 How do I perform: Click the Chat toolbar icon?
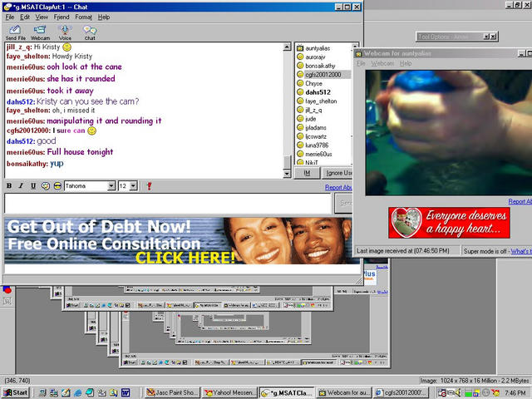(x=90, y=32)
